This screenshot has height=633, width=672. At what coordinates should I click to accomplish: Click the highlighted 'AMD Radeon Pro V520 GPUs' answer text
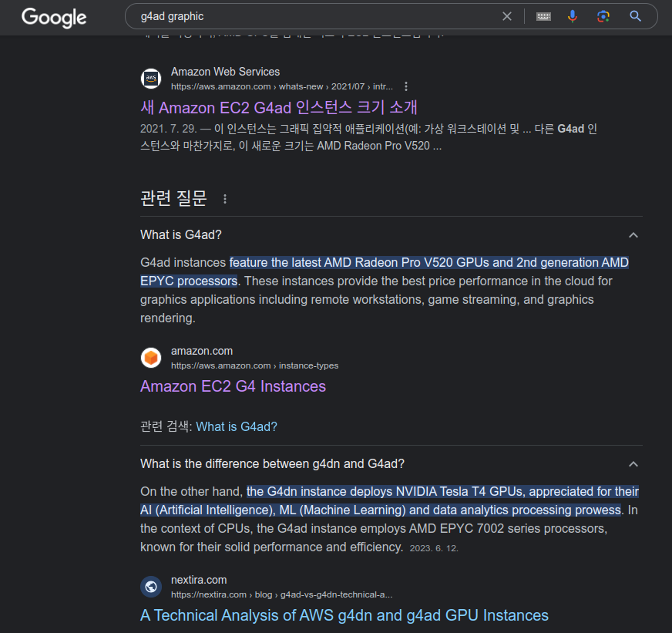tap(407, 262)
